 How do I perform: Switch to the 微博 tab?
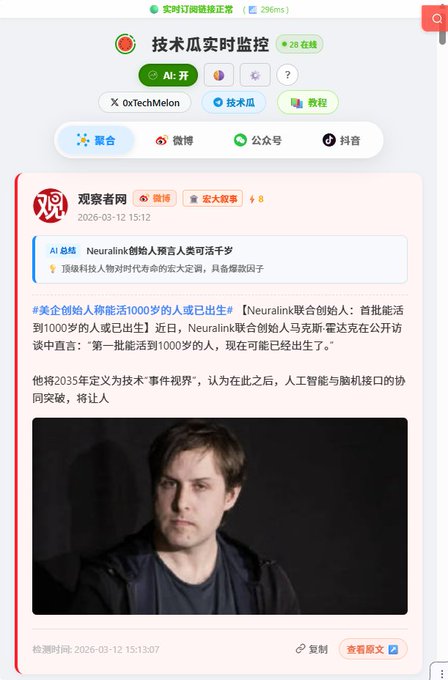coord(174,140)
